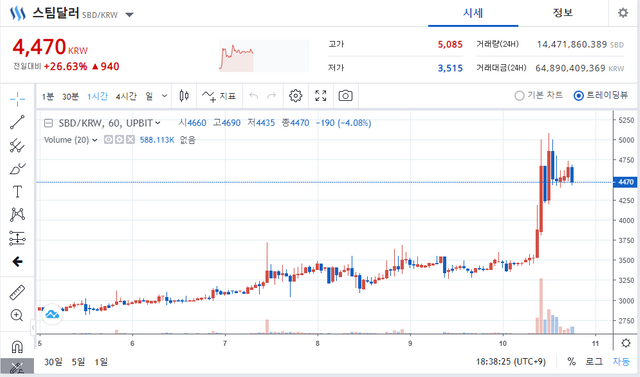Image resolution: width=640 pixels, height=377 pixels.
Task: Take a chart snapshot with camera icon
Action: point(345,96)
